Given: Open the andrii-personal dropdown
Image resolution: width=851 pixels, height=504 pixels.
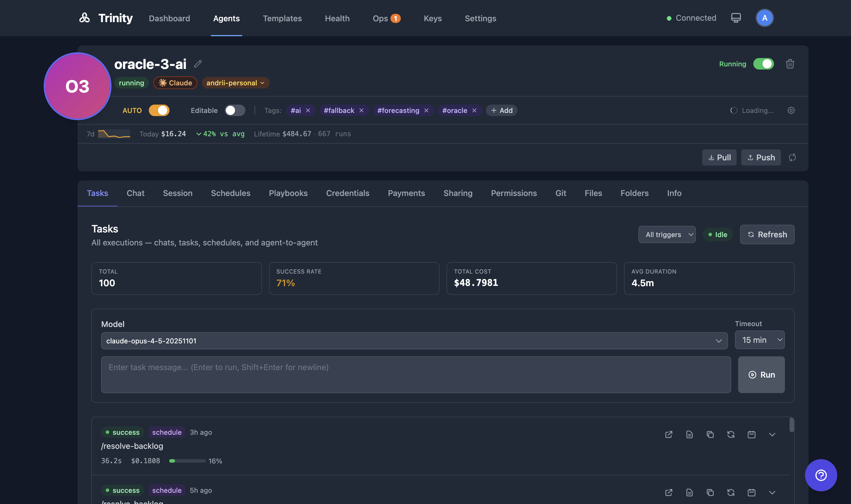Looking at the screenshot, I should [235, 83].
